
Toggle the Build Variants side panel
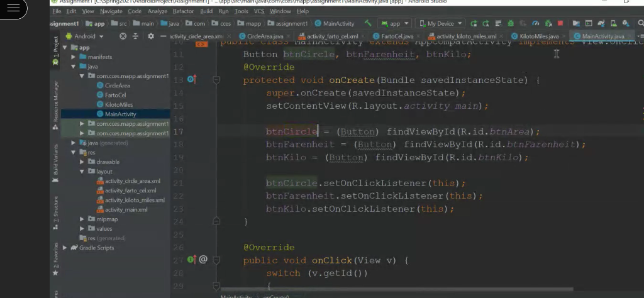[56, 162]
